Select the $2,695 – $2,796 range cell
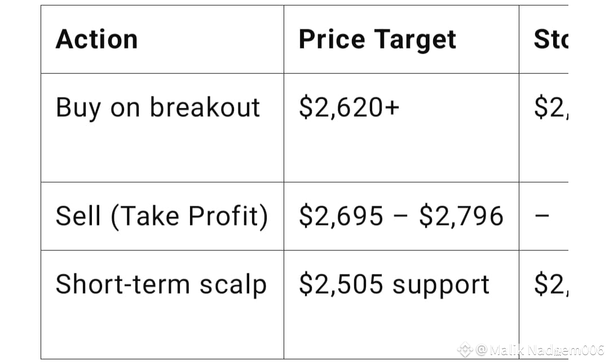The width and height of the screenshot is (609, 364). click(401, 216)
